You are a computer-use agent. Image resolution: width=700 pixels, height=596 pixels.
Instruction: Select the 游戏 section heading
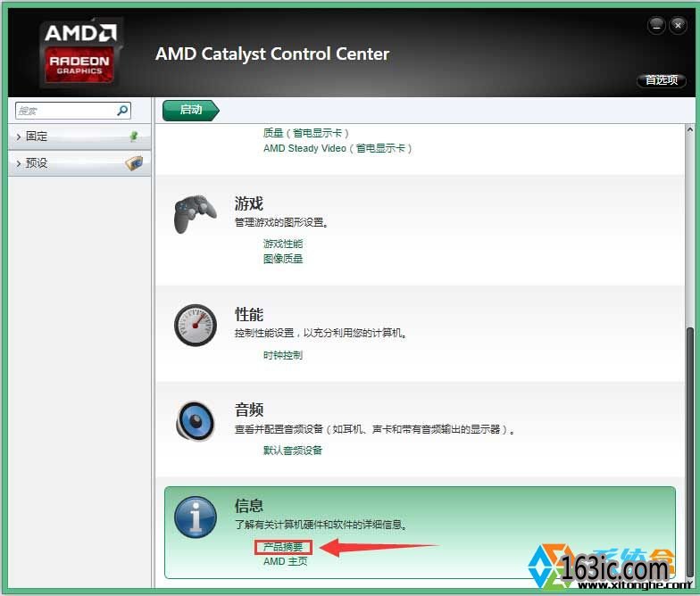[x=248, y=203]
